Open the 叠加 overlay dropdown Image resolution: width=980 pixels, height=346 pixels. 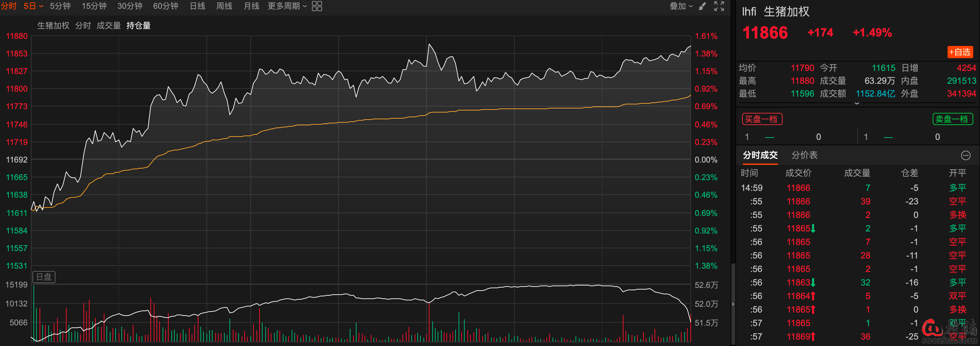click(681, 6)
